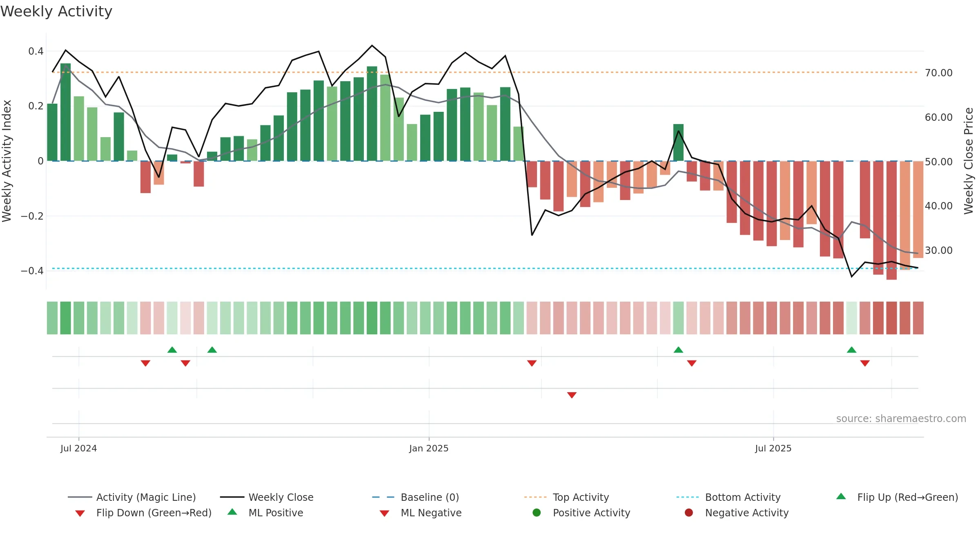Click the Weekly Activity chart title
The height and width of the screenshot is (551, 980).
(56, 11)
